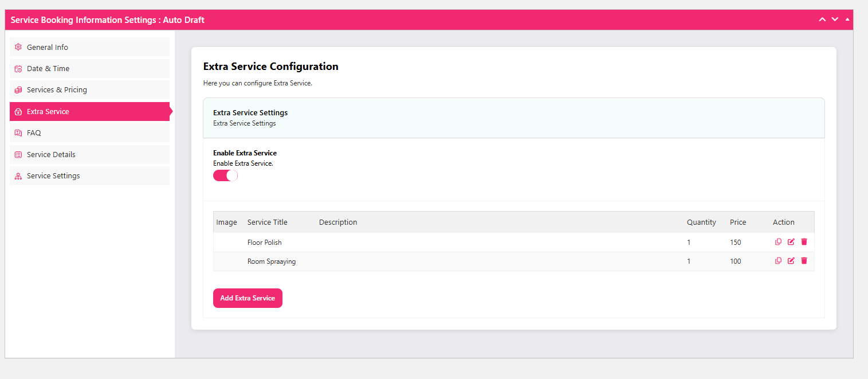Click the FAQ sidebar icon

coord(18,133)
